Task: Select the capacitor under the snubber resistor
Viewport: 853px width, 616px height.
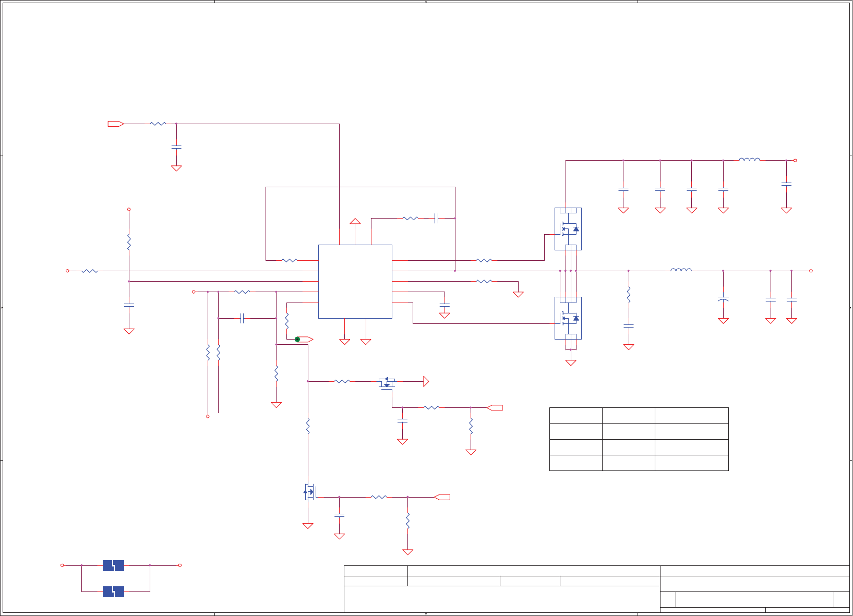Action: pyautogui.click(x=629, y=326)
